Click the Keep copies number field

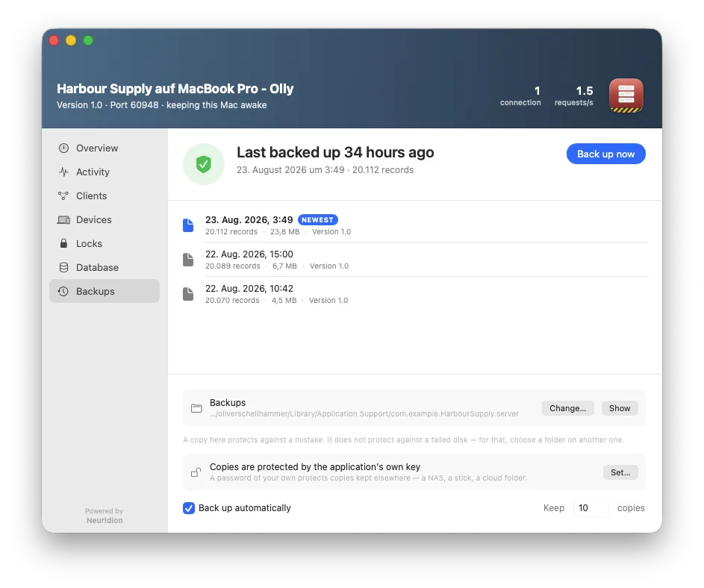591,507
